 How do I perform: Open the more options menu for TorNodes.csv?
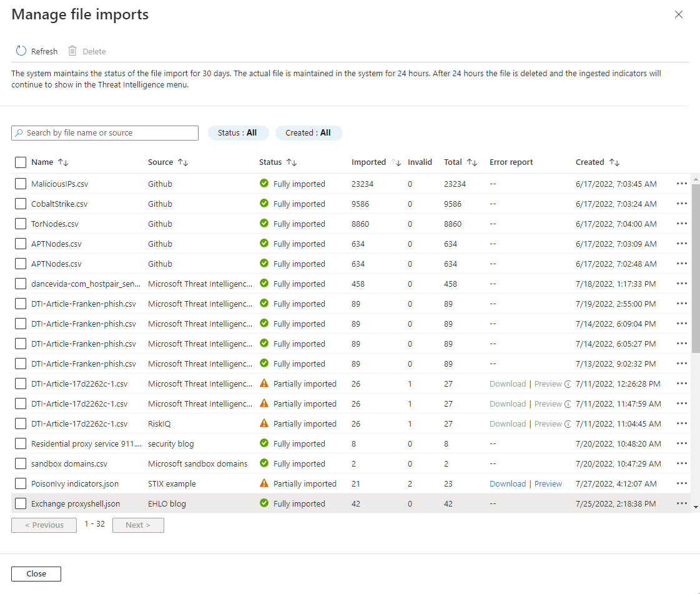coord(681,224)
